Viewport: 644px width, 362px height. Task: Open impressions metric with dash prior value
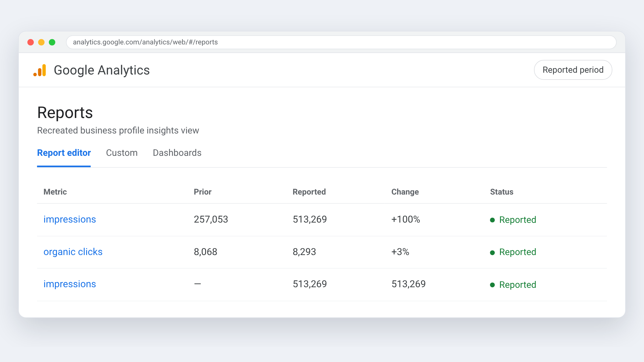tap(70, 284)
